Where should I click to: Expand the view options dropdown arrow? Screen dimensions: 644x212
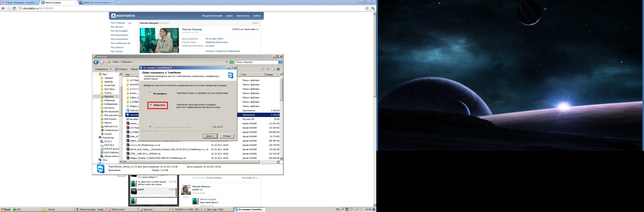point(268,69)
